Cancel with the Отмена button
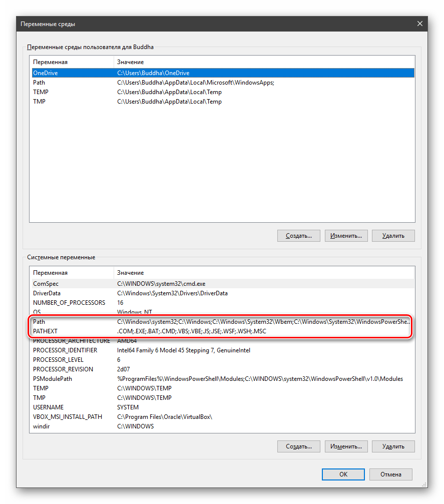Screen dimensions: 444x504 tap(390, 474)
